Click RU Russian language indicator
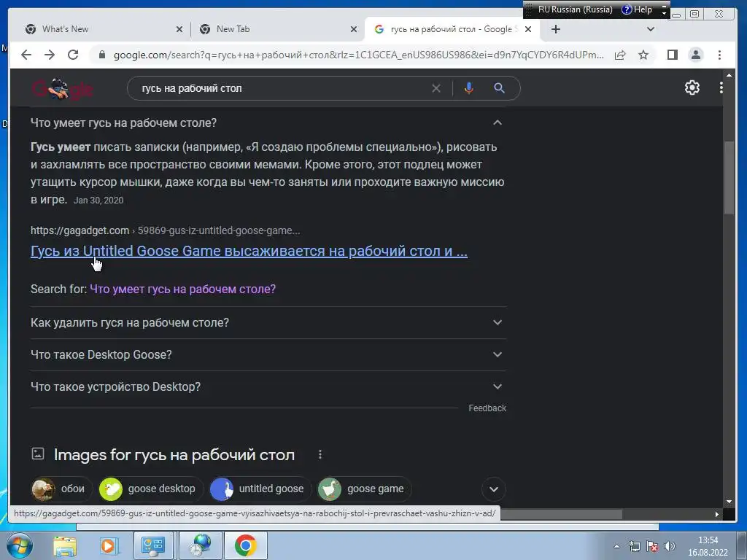Screen dimensions: 747x560 pos(575,9)
